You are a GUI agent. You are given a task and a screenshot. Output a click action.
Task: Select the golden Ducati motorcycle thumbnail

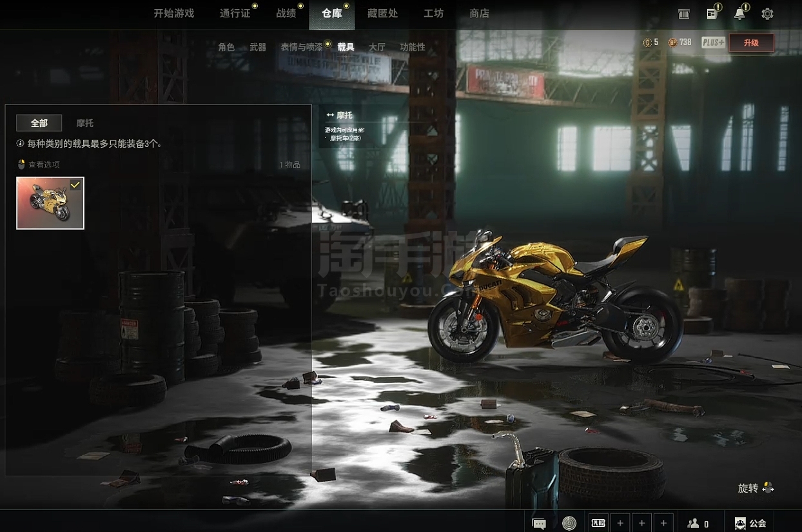click(x=50, y=203)
